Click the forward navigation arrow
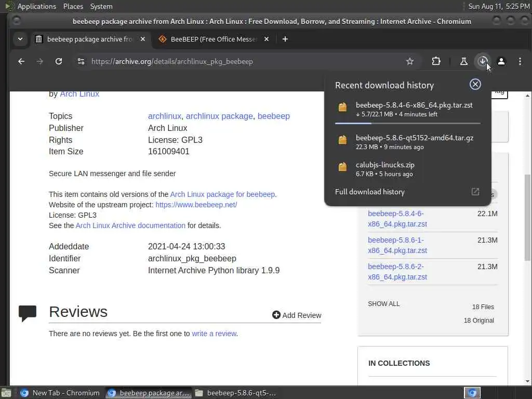The width and height of the screenshot is (532, 399). pos(39,61)
